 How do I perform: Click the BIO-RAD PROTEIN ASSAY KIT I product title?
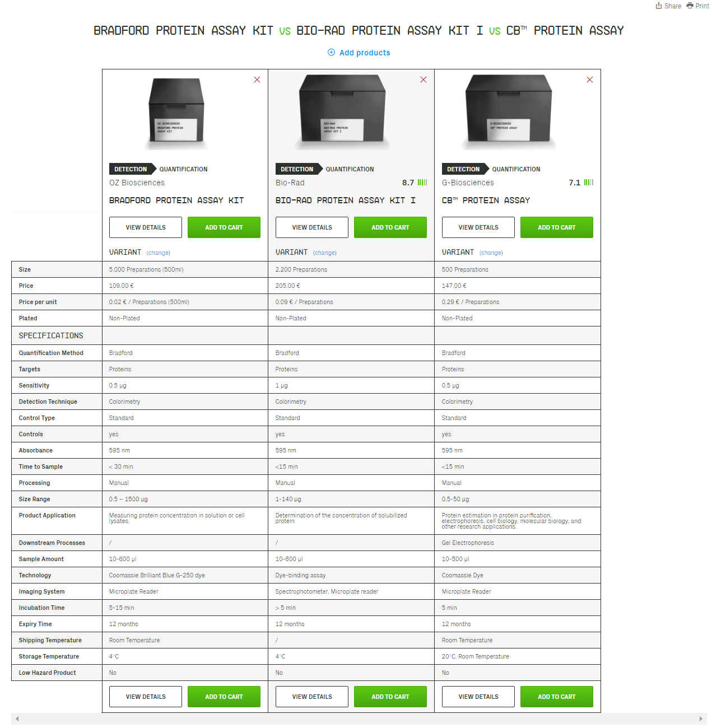click(346, 200)
